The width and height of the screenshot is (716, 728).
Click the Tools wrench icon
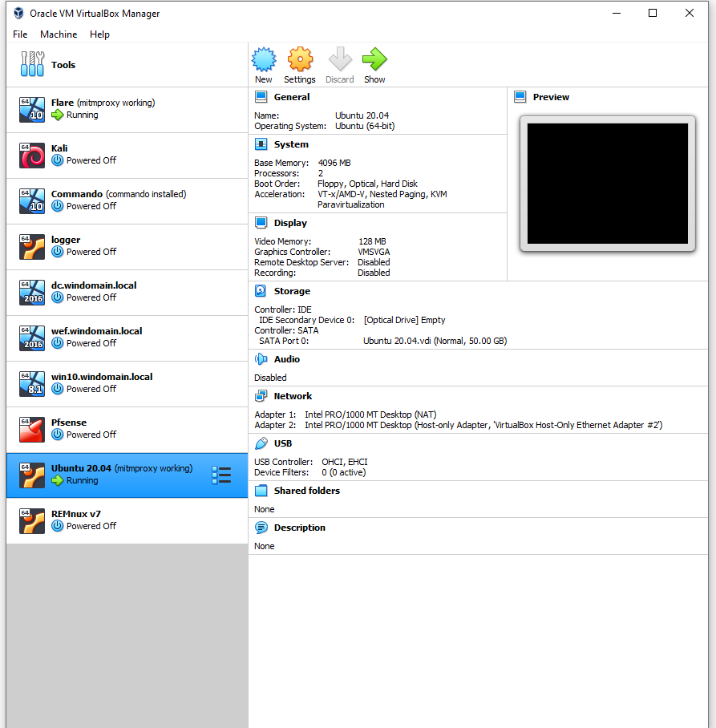[x=32, y=63]
